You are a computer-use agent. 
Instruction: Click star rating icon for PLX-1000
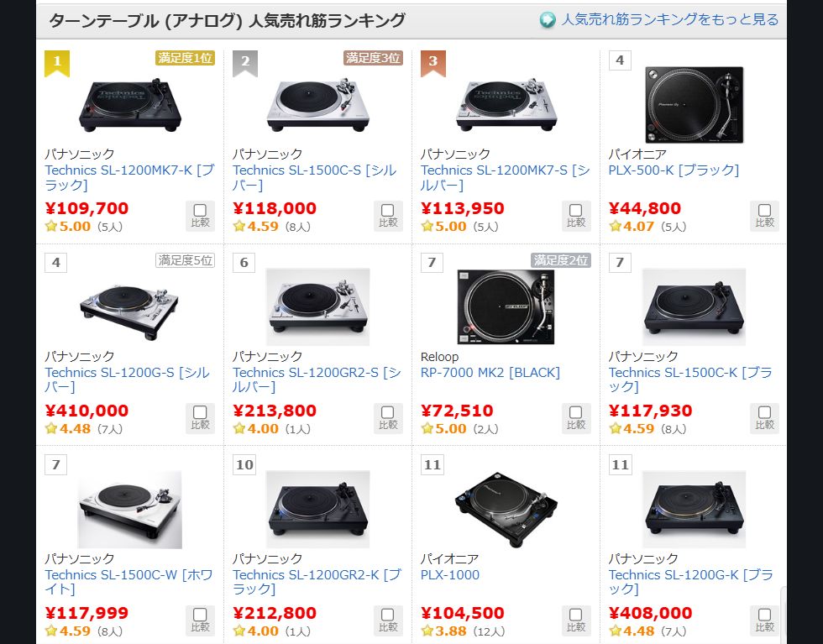(x=427, y=631)
